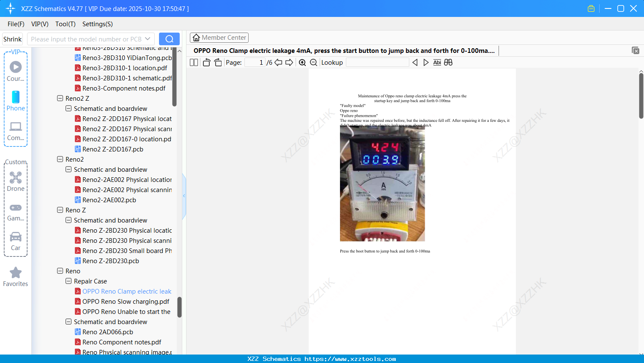Open the Drone category

16,181
